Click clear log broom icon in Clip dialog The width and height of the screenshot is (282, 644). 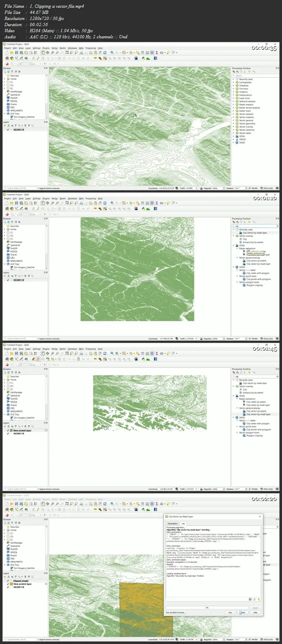[x=259, y=599]
